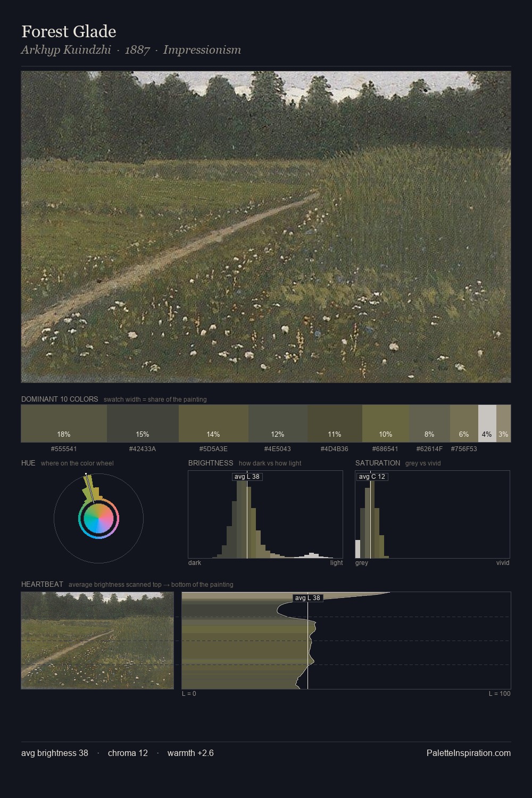Choose the 12% color swatch
The width and height of the screenshot is (532, 798).
[x=278, y=423]
